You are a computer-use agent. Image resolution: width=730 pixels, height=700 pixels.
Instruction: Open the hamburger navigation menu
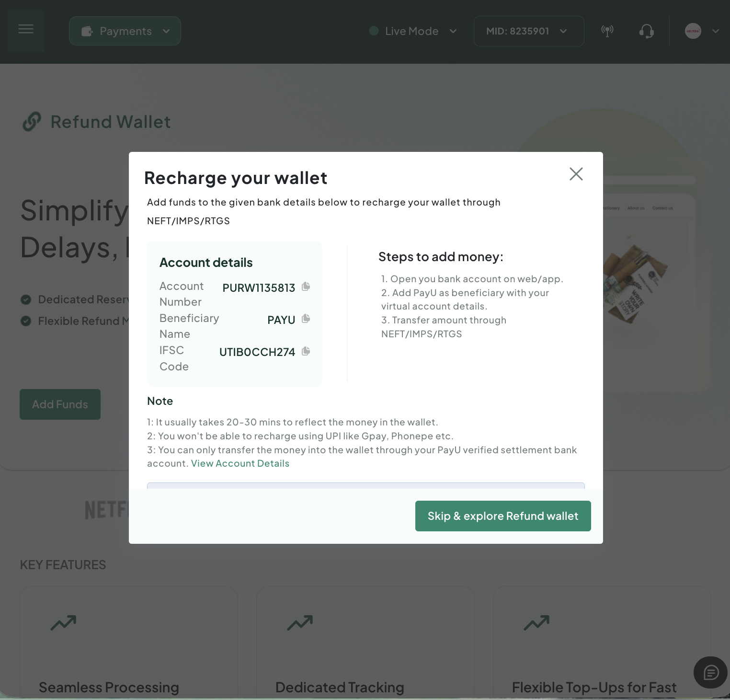point(25,30)
